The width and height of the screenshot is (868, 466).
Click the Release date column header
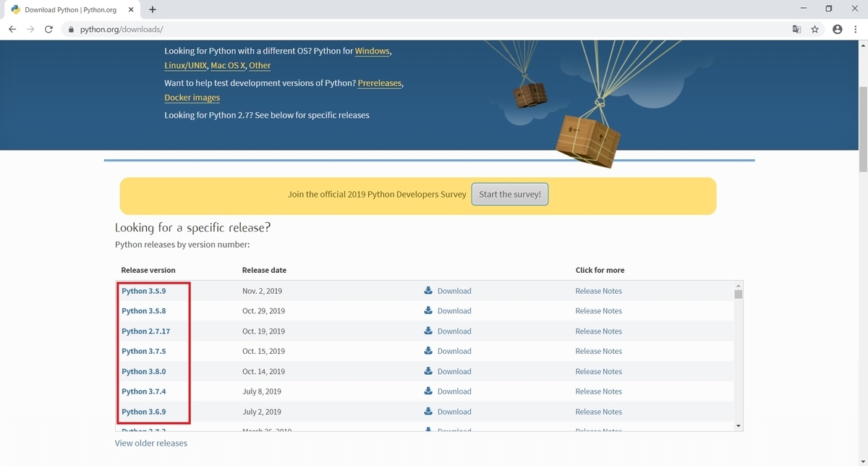point(264,270)
